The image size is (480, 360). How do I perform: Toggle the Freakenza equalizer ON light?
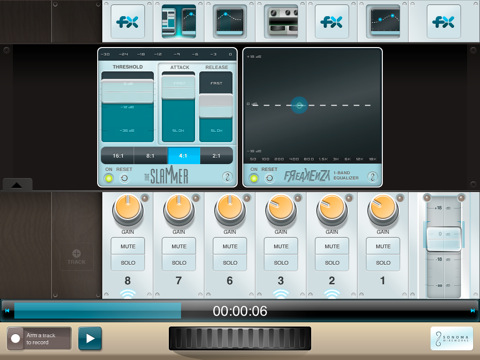(x=254, y=178)
